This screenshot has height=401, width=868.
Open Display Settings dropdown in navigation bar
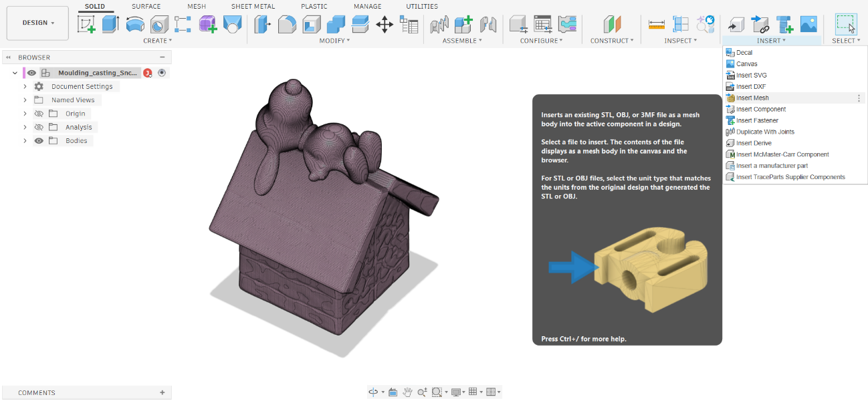tap(459, 392)
